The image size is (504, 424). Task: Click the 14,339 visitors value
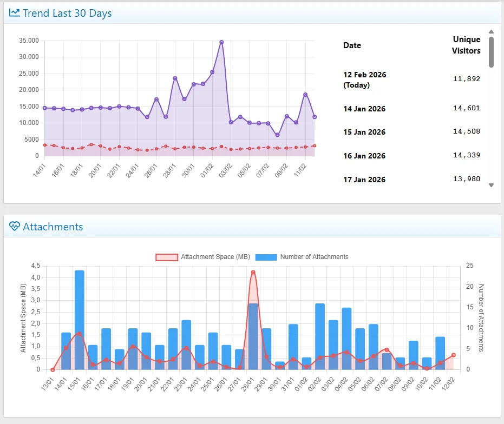(466, 155)
